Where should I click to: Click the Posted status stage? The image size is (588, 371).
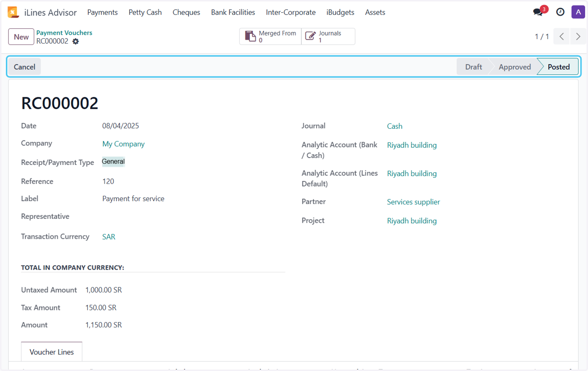pyautogui.click(x=559, y=67)
